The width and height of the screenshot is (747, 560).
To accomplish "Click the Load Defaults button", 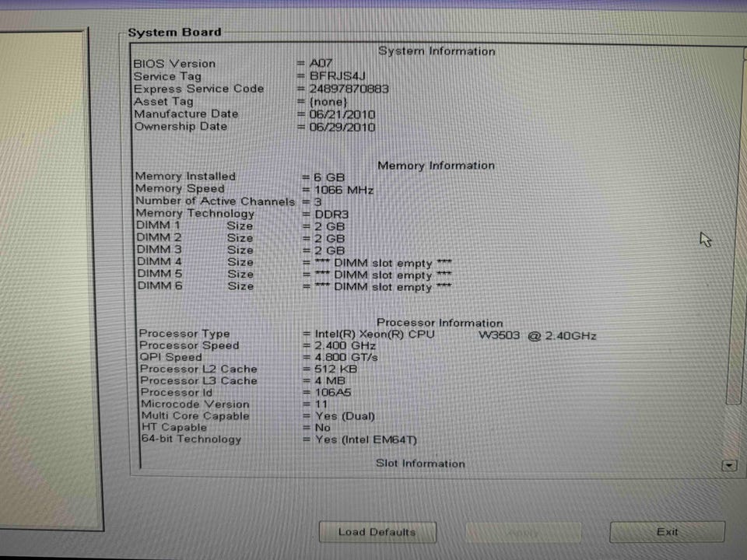I will [x=377, y=532].
